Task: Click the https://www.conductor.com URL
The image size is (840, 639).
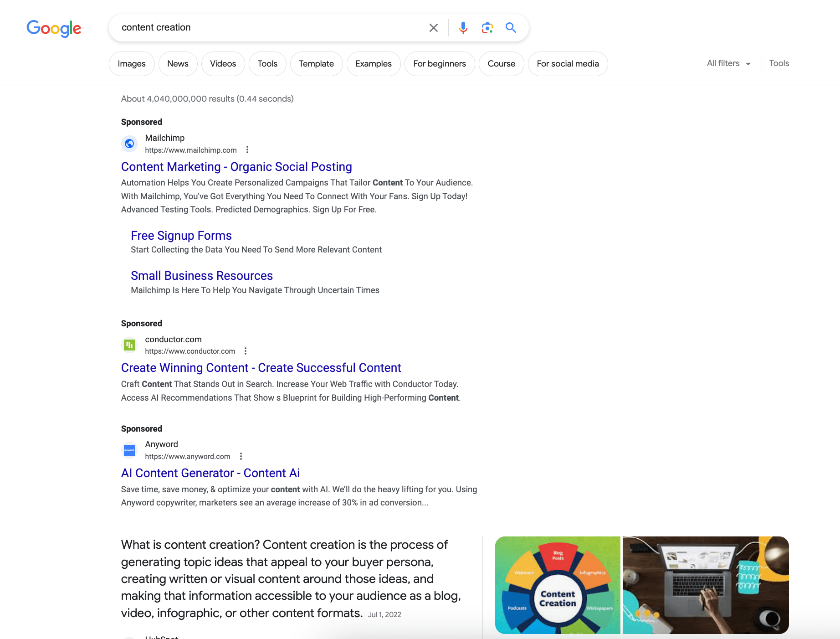Action: click(x=190, y=351)
